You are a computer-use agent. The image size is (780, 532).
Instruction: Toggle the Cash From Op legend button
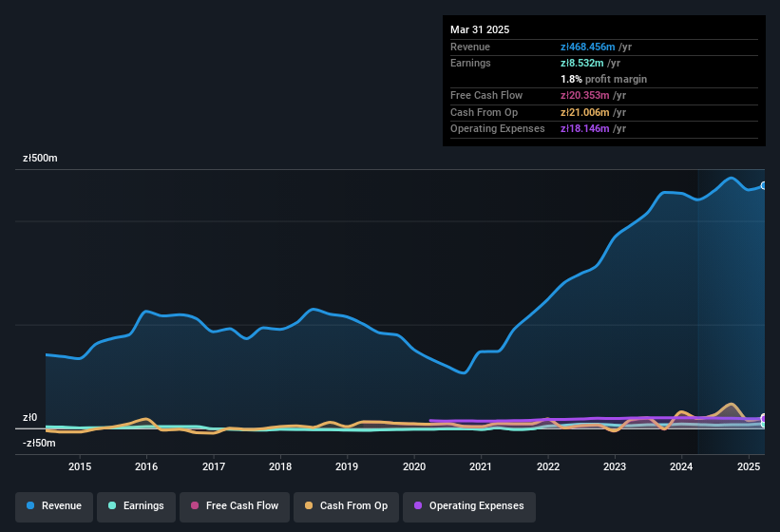346,506
